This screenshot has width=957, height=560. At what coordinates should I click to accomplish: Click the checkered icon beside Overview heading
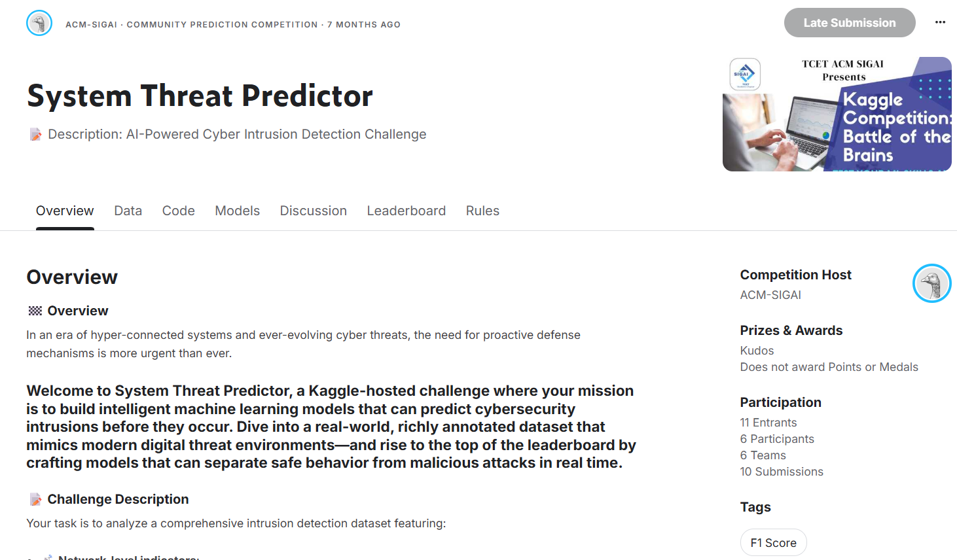[x=35, y=310]
